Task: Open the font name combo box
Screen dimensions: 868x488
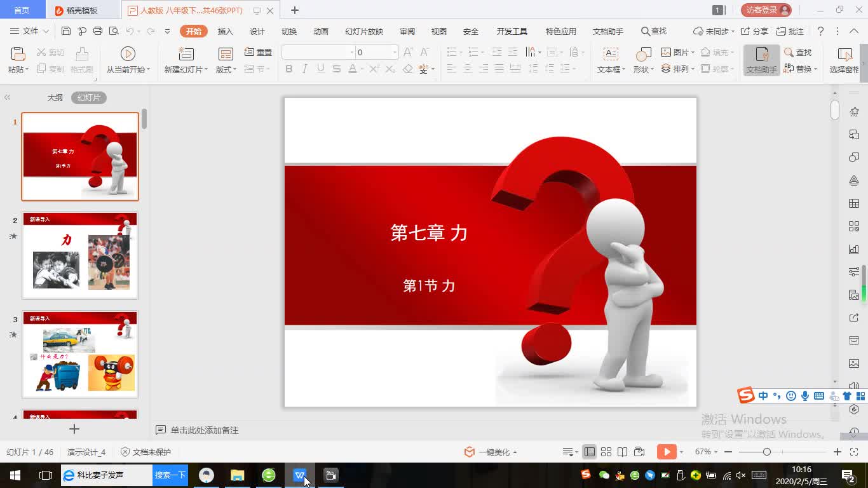Action: point(319,52)
